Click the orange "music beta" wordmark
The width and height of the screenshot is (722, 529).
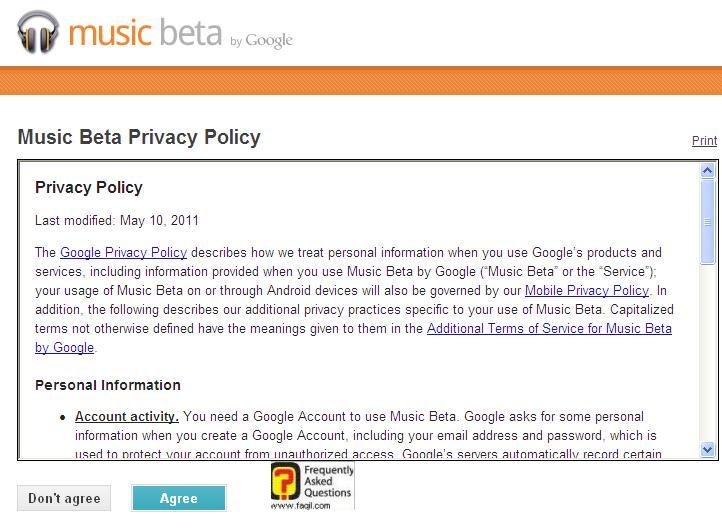145,33
